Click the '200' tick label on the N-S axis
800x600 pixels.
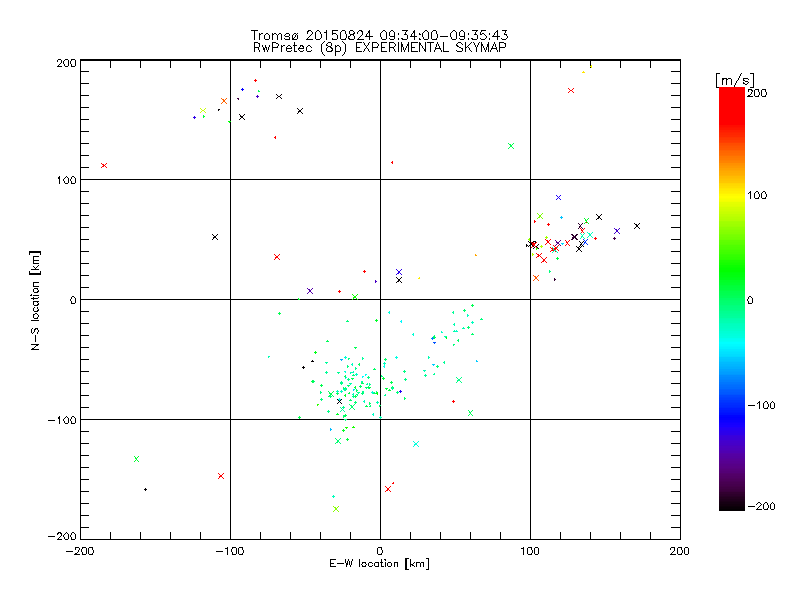(x=66, y=64)
